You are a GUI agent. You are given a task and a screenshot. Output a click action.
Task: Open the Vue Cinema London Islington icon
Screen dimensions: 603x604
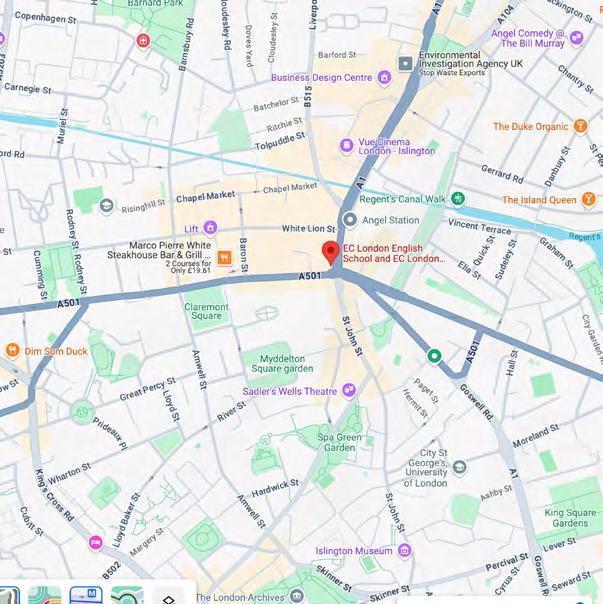[346, 146]
